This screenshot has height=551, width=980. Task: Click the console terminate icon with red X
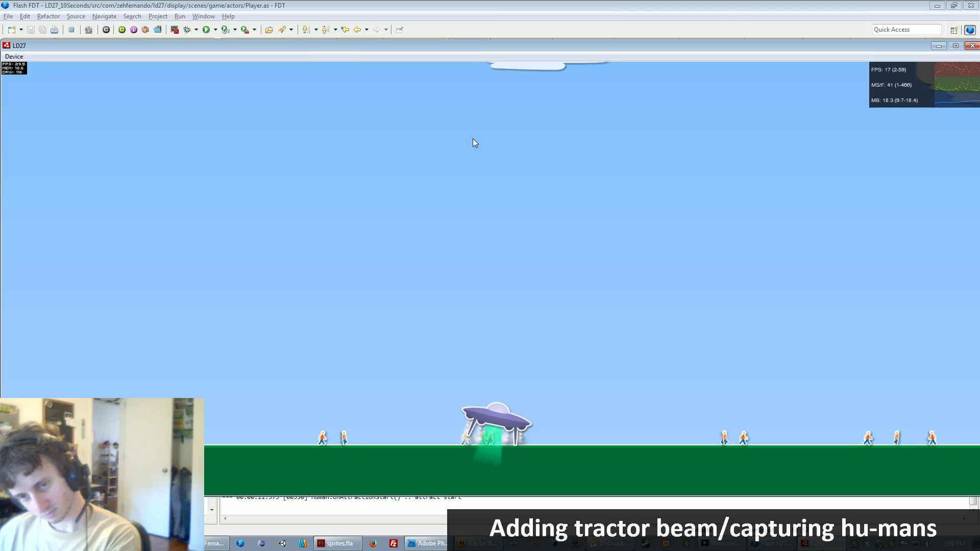175,30
